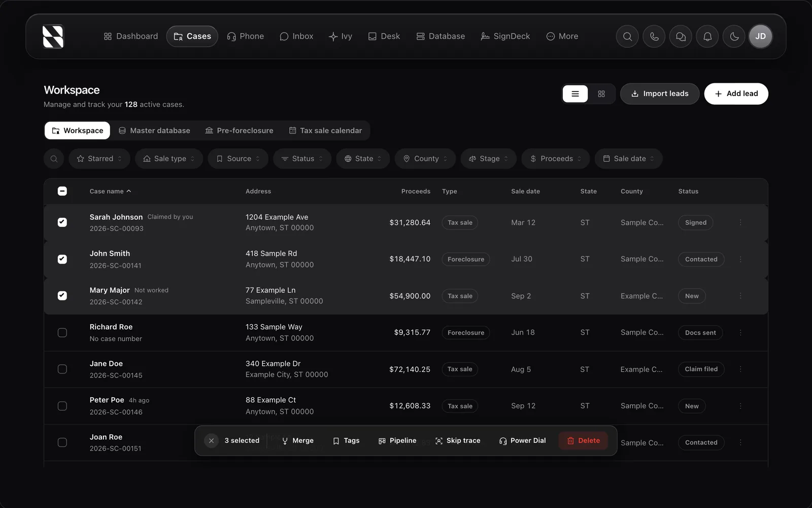This screenshot has width=812, height=508.
Task: Open the County filter dropdown
Action: [425, 158]
